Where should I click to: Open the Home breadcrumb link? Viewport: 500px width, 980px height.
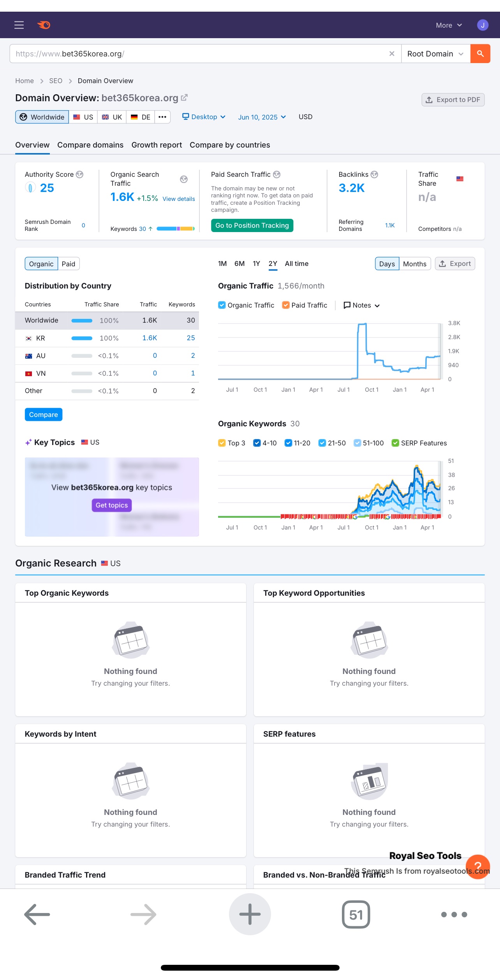[25, 81]
